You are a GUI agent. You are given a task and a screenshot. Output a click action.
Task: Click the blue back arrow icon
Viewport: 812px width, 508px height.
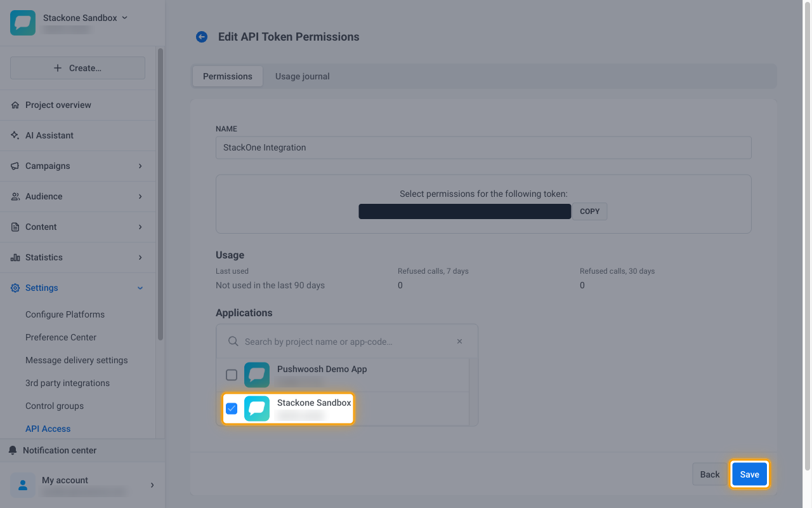coord(202,37)
